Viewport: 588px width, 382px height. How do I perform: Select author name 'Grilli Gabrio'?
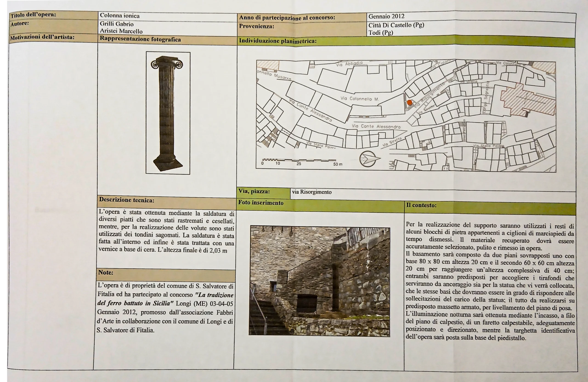117,24
